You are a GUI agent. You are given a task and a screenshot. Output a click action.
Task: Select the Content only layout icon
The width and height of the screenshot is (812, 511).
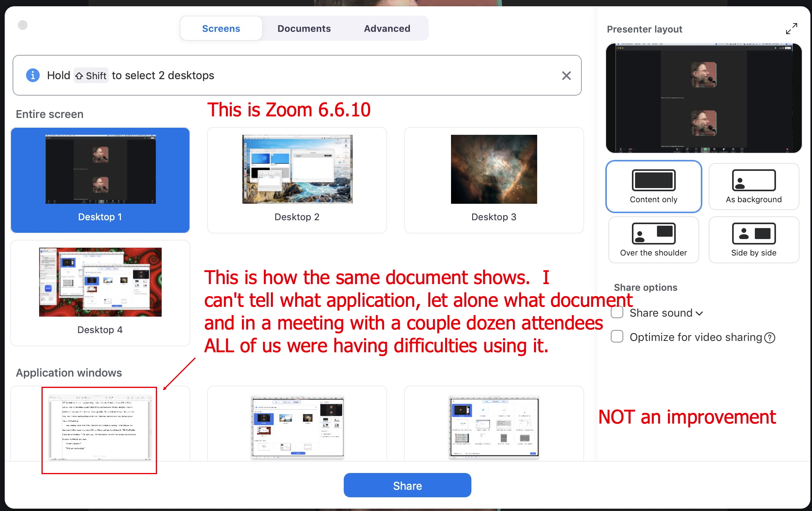coord(653,180)
